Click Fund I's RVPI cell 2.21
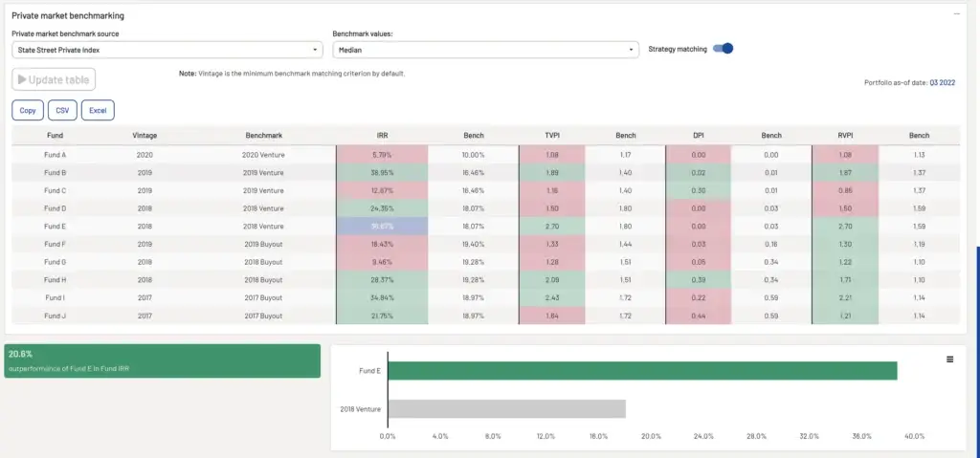Image resolution: width=980 pixels, height=458 pixels. [845, 298]
